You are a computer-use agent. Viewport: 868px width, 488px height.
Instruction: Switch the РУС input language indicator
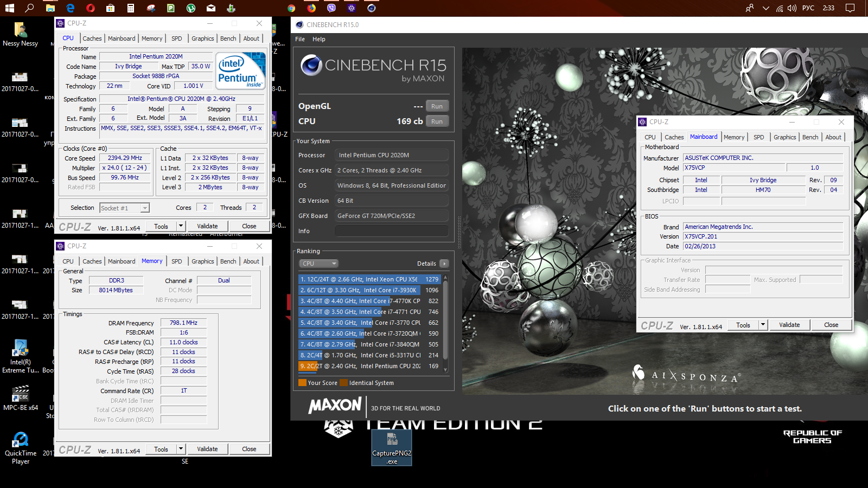(808, 8)
